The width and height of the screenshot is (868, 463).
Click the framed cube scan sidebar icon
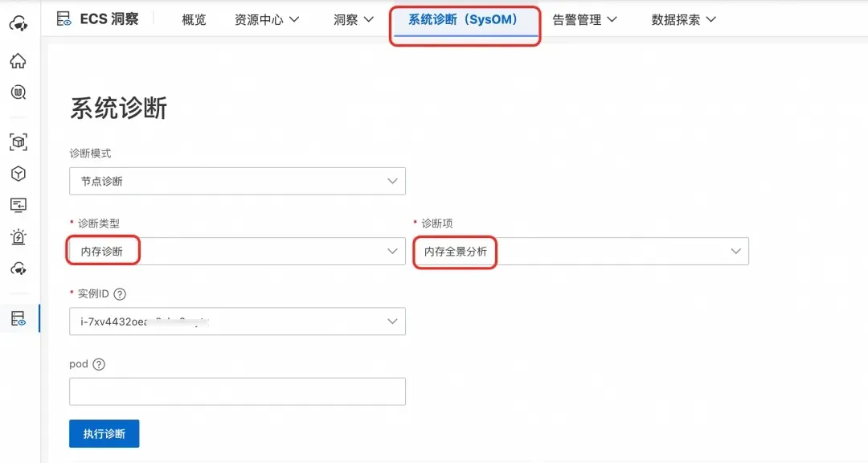coord(18,142)
